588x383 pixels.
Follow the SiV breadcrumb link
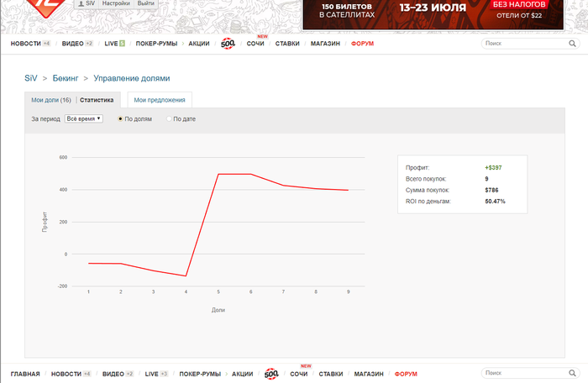click(x=31, y=78)
